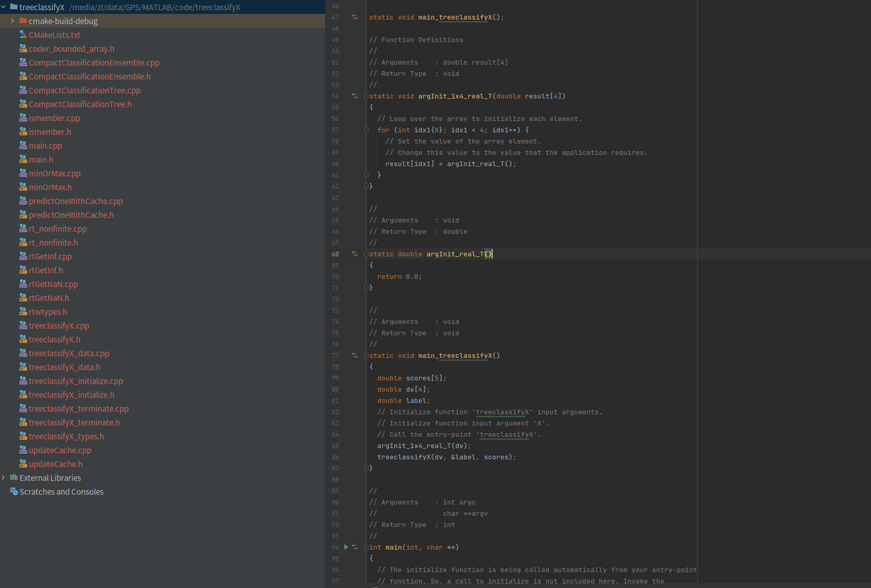Click navigation gutter icon on line 77

pyautogui.click(x=355, y=355)
